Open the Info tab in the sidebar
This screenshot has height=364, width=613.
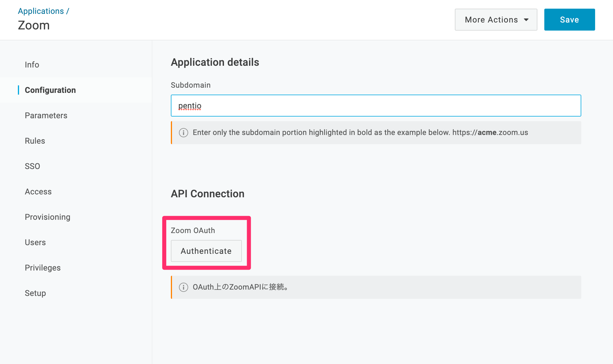pyautogui.click(x=32, y=65)
